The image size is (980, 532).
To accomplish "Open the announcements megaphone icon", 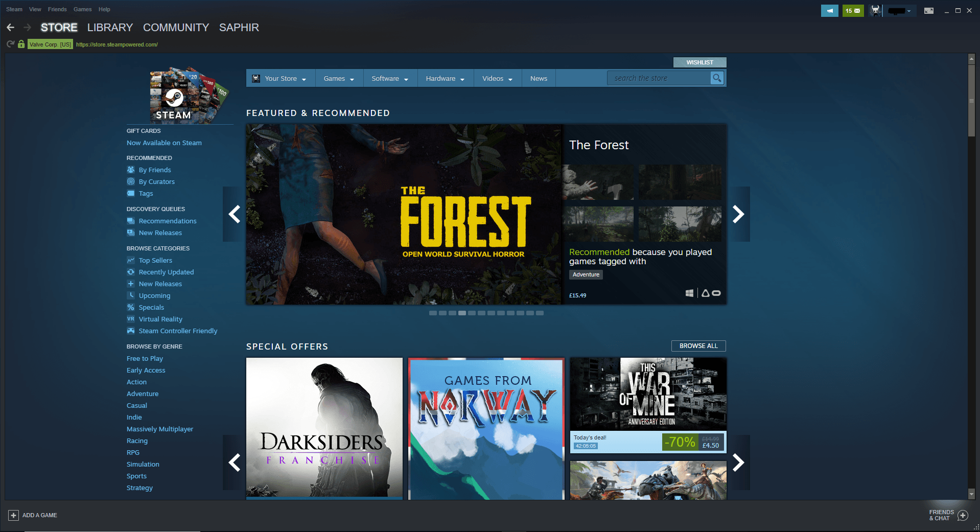I will (830, 10).
